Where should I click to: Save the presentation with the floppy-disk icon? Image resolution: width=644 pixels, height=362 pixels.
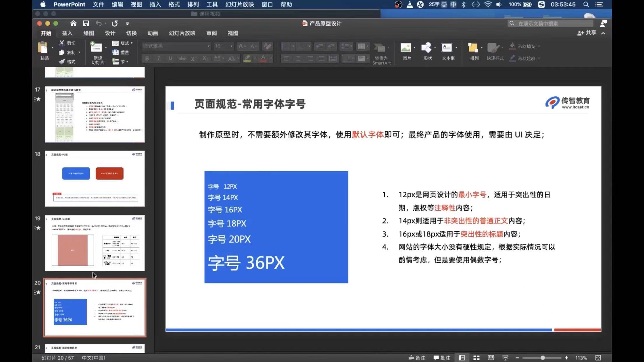86,23
